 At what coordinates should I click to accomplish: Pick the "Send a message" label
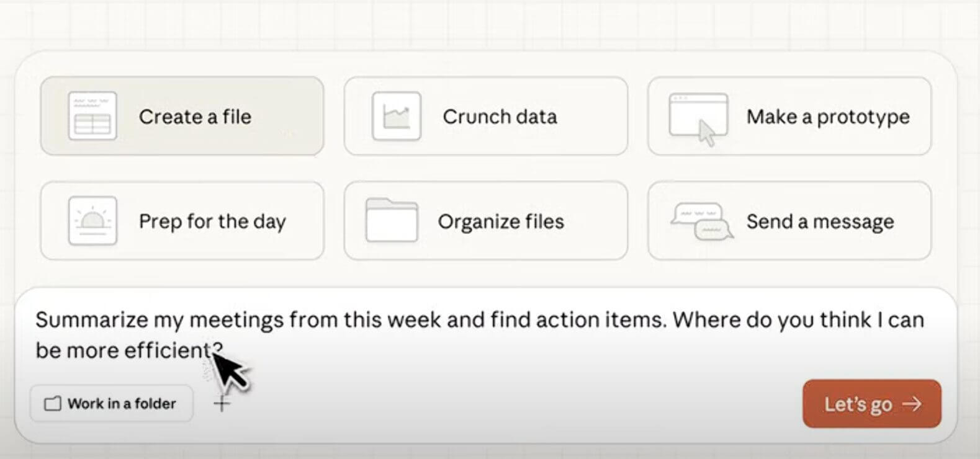click(820, 221)
